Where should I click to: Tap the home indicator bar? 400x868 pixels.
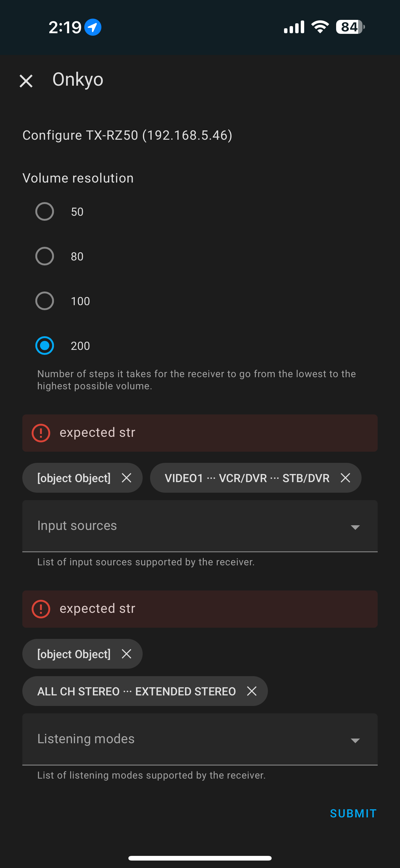click(x=200, y=858)
